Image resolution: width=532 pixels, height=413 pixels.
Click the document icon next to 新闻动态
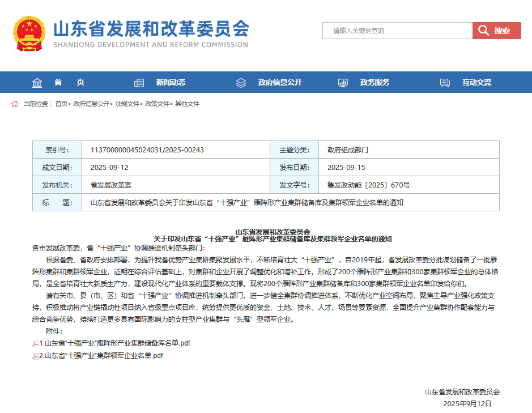139,82
